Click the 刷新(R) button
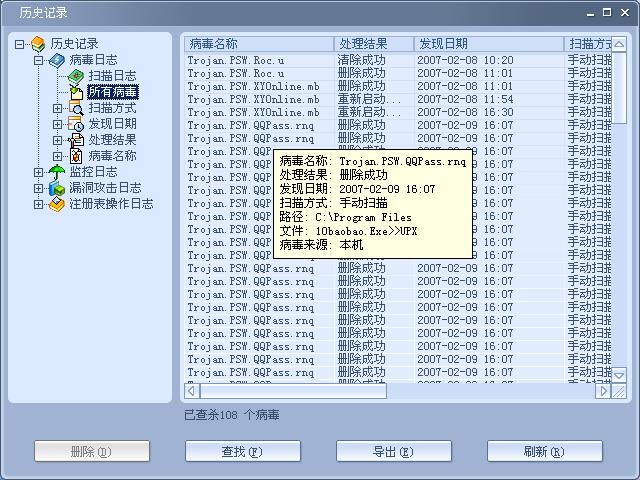Viewport: 640px width, 480px height. 545,451
